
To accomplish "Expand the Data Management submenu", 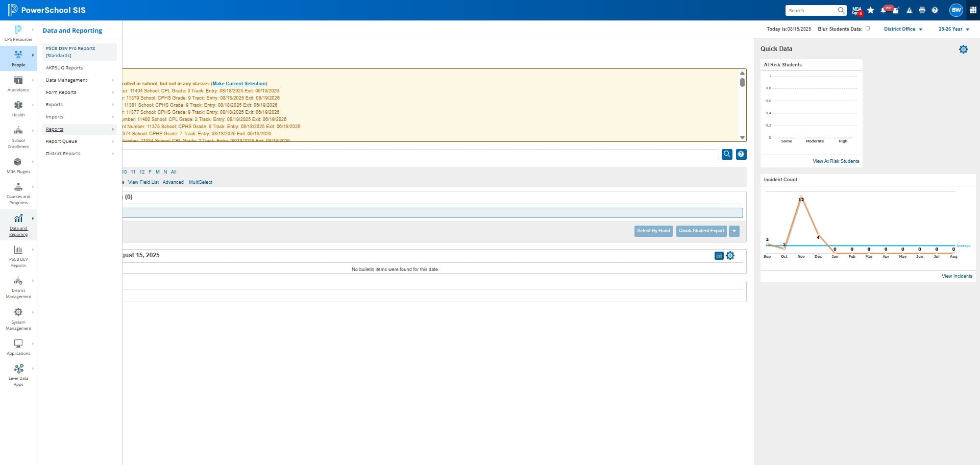I will click(x=80, y=80).
